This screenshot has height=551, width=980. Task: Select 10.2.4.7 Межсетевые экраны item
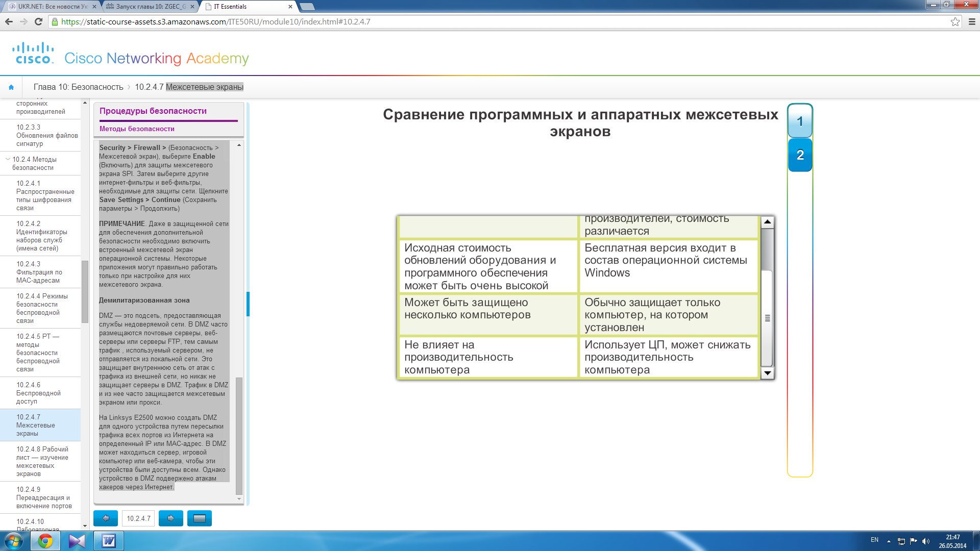tap(40, 425)
